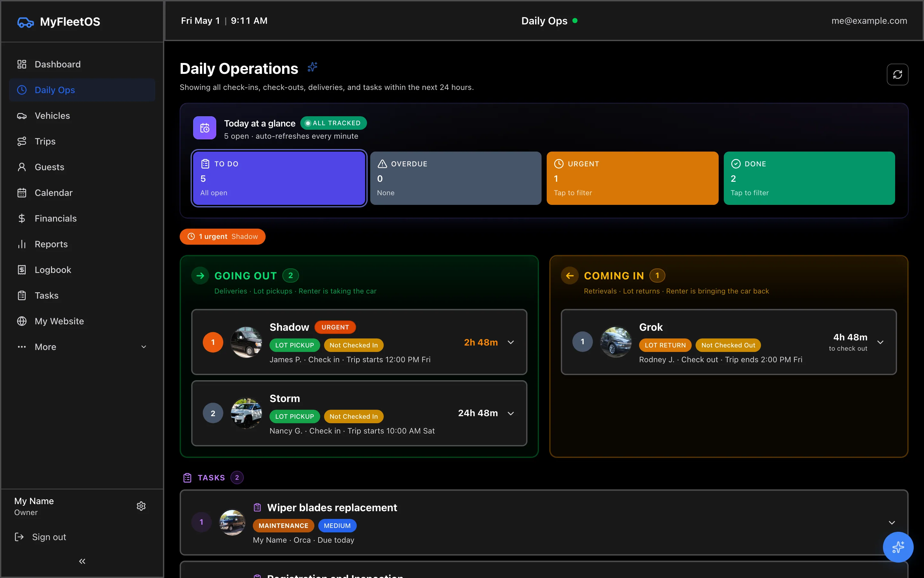
Task: Open the floating AI assistant sparkle button
Action: click(x=898, y=547)
